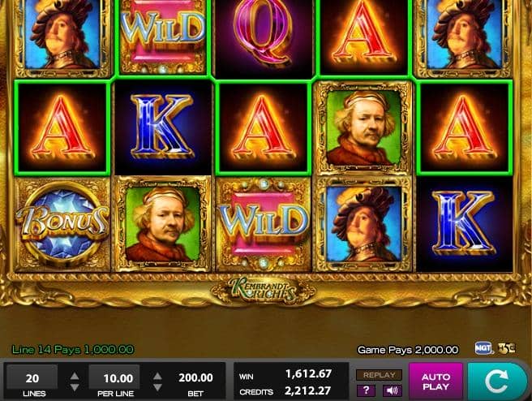
Task: Decrease per line bet with down arrow
Action: point(157,387)
